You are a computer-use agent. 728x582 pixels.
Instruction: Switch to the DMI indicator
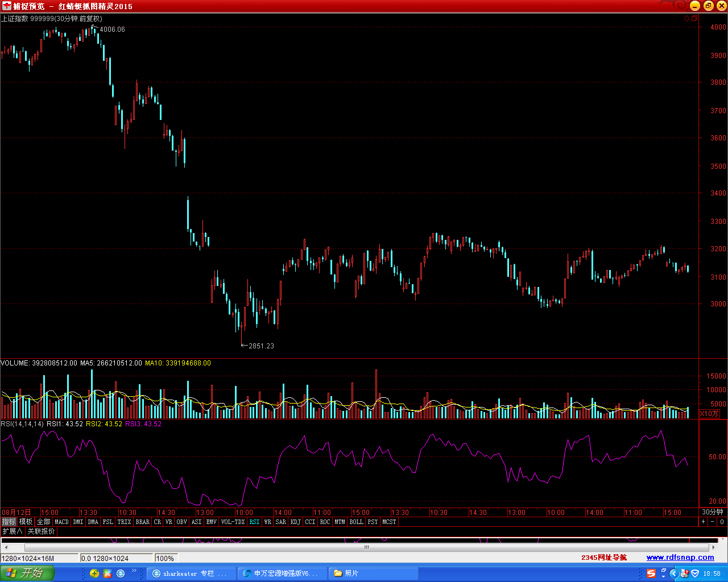pos(78,522)
